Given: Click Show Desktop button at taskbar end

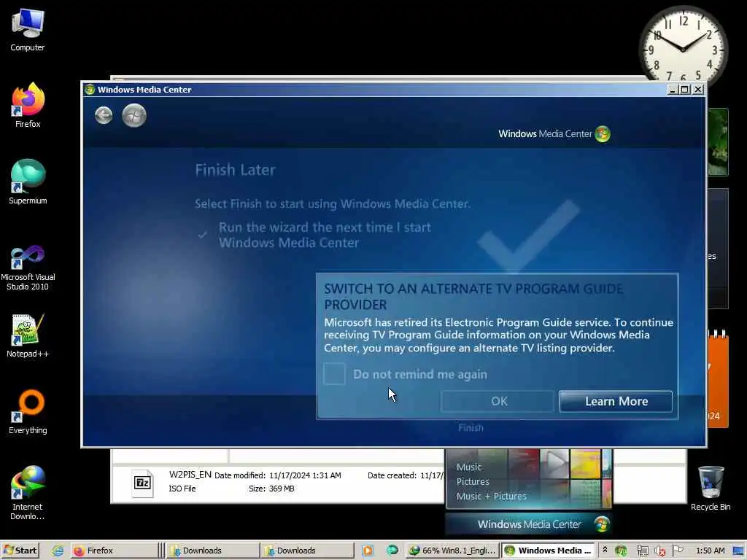Looking at the screenshot, I should 739,551.
